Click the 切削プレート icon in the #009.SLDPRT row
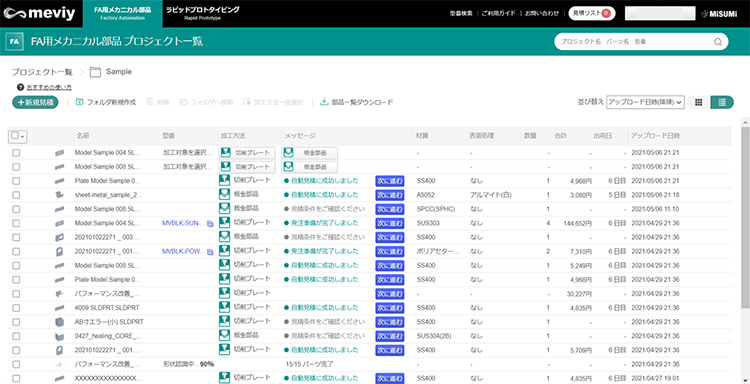The image size is (750, 384). [224, 307]
